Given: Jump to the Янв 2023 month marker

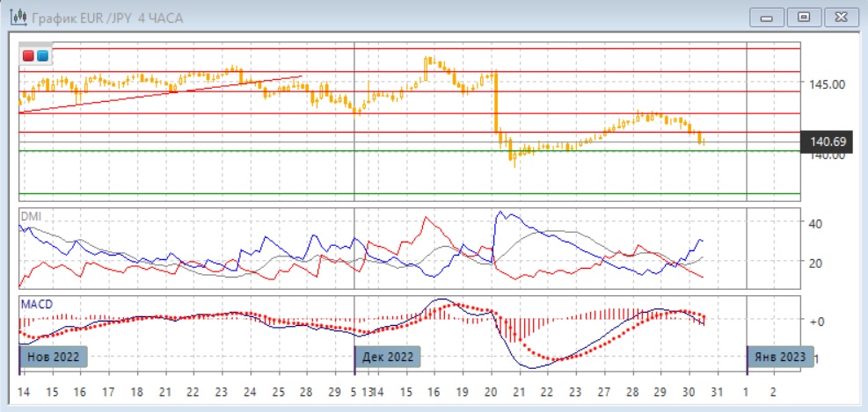Looking at the screenshot, I should coord(778,357).
